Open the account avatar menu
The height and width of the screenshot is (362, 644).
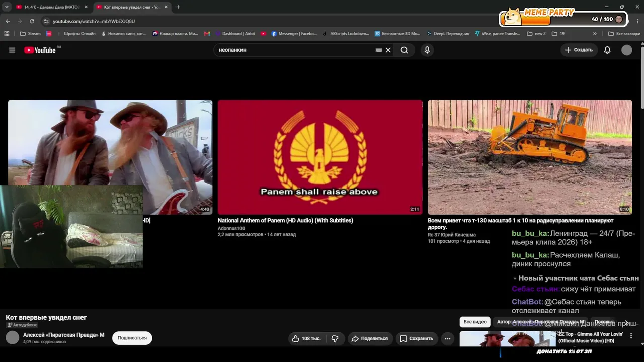click(626, 50)
